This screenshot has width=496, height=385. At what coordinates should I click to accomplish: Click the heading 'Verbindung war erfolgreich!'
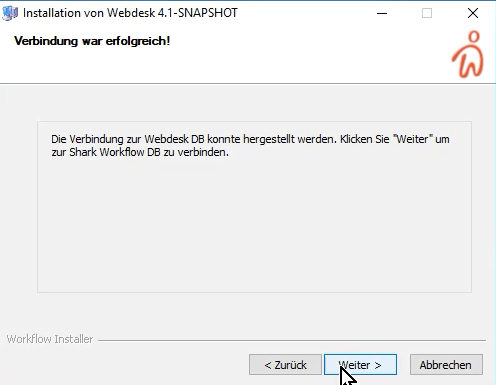92,41
